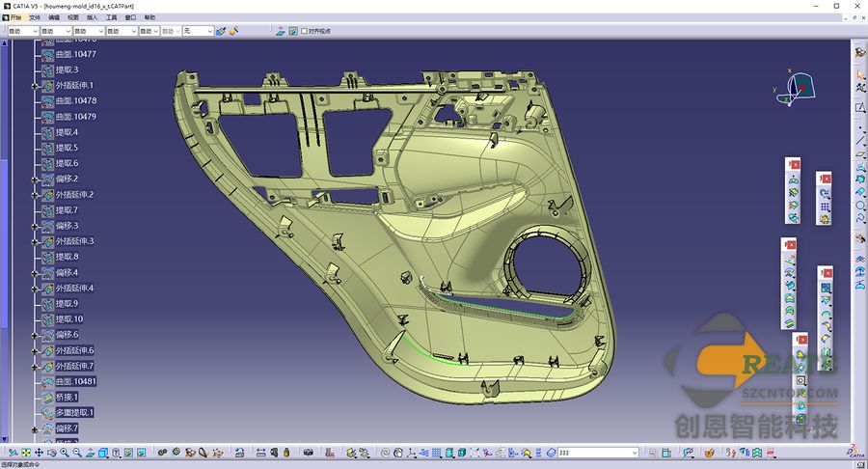
Task: Open the 文件 menu
Action: tap(35, 17)
